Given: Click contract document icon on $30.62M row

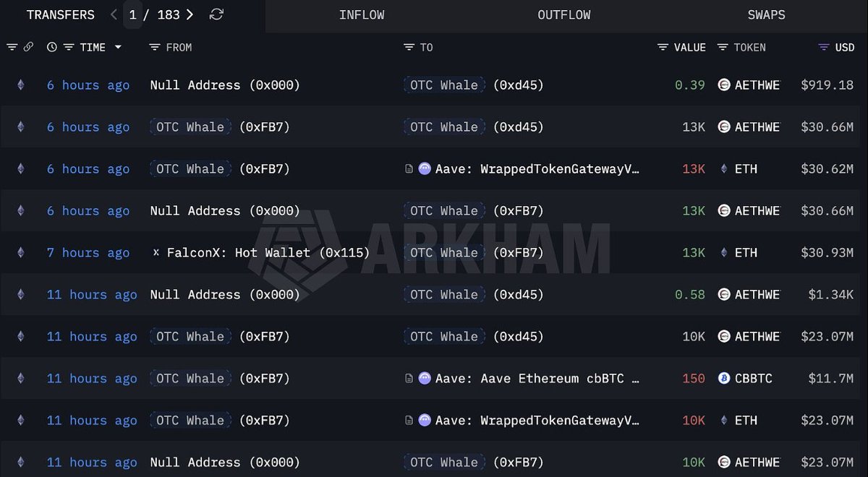Looking at the screenshot, I should click(409, 168).
